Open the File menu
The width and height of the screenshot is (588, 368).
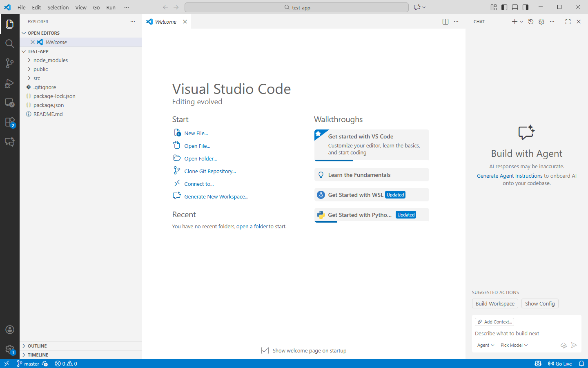coord(22,7)
